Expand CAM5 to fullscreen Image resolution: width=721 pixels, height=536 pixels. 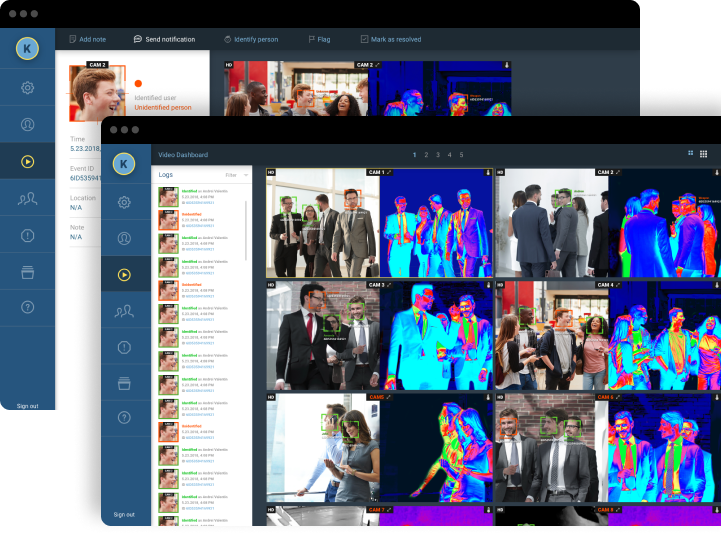pyautogui.click(x=389, y=397)
